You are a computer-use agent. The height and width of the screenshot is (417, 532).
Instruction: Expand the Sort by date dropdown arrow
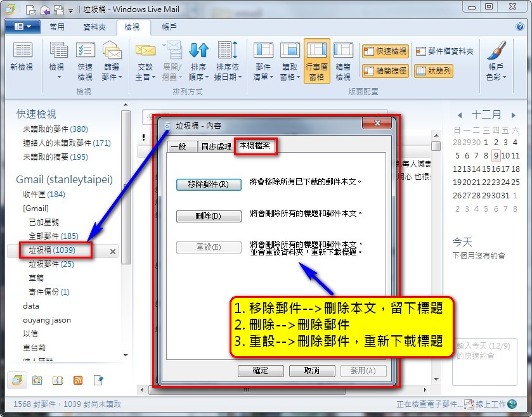coord(240,77)
